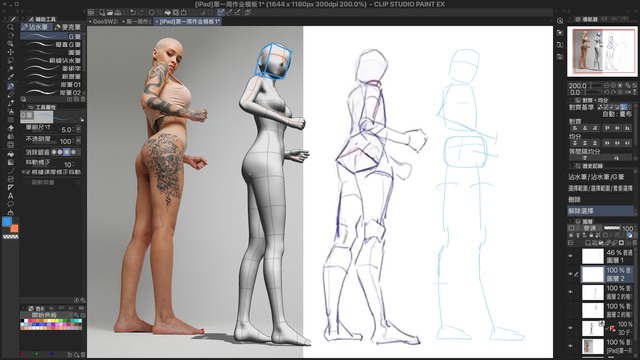Open brush size dynamics button
This screenshot has height=360, width=640.
tap(78, 129)
